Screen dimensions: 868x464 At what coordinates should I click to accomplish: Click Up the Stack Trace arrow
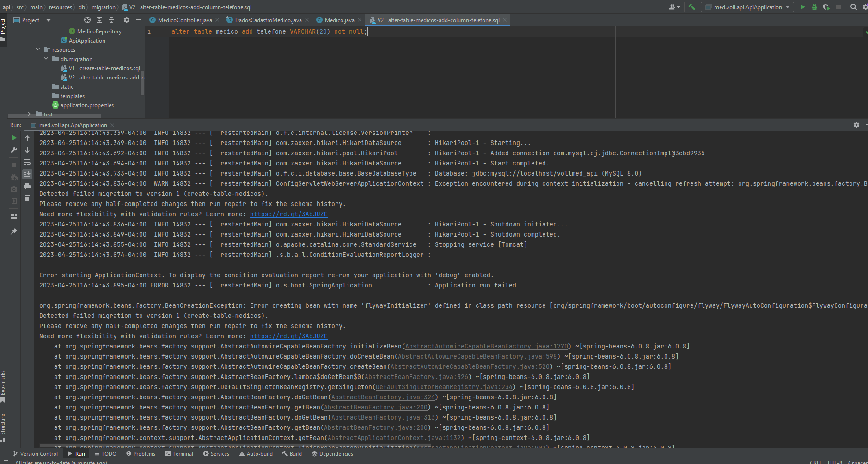coord(27,138)
